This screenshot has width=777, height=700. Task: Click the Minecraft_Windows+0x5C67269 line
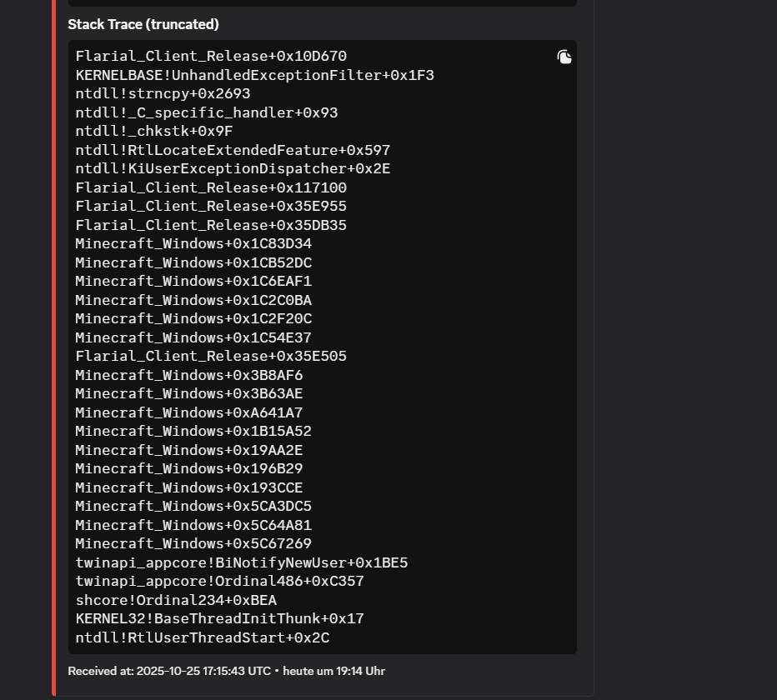click(193, 543)
